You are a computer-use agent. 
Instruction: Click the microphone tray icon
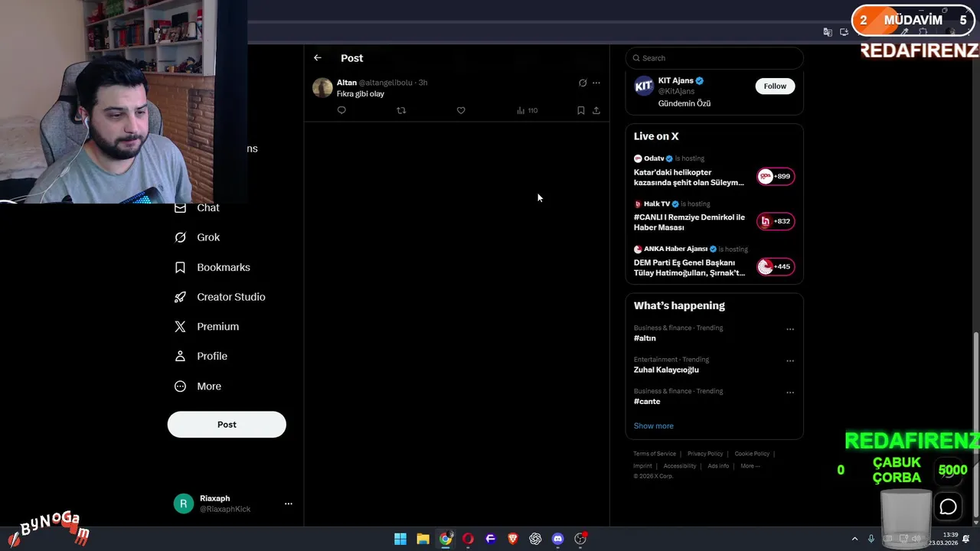871,539
